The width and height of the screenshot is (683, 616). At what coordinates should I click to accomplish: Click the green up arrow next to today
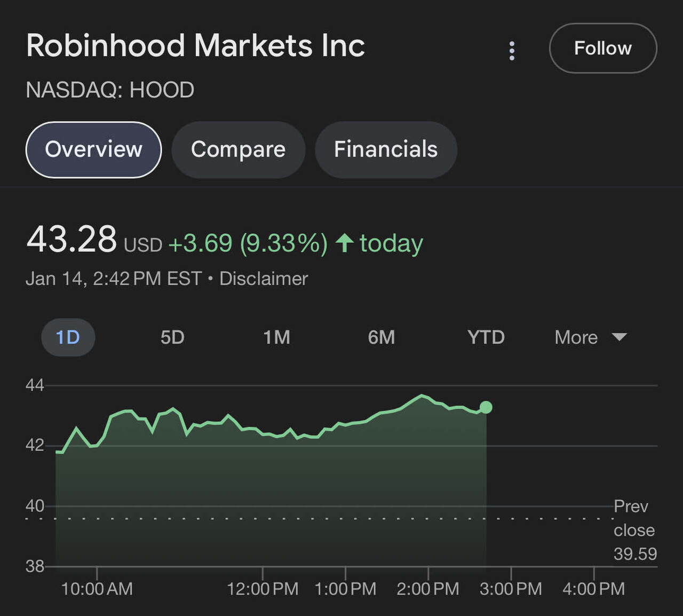(344, 243)
